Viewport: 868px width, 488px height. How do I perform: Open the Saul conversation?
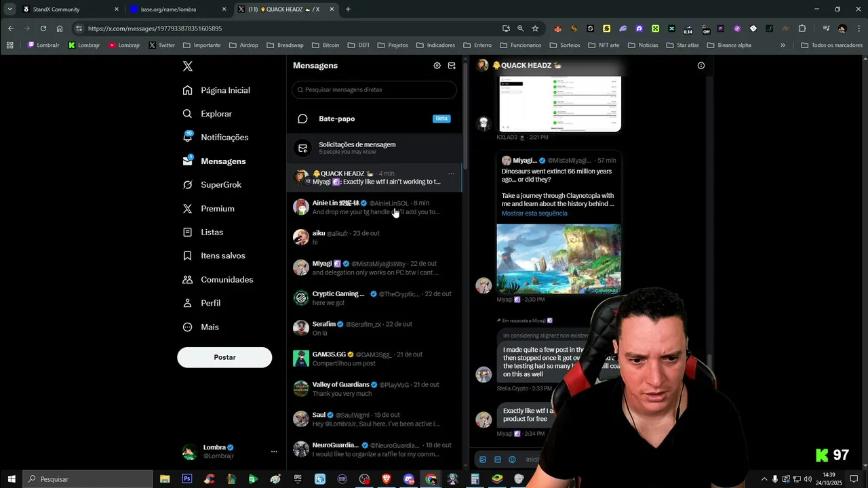374,419
